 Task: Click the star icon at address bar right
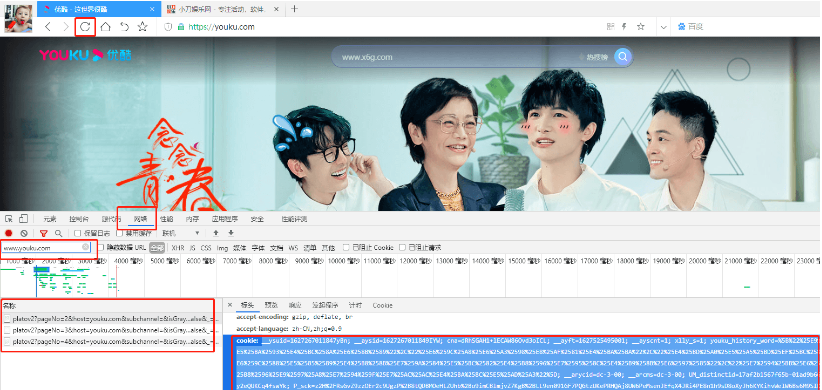click(640, 27)
